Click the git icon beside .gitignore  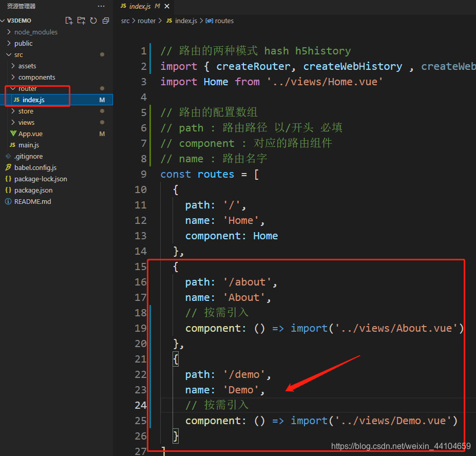coord(8,156)
